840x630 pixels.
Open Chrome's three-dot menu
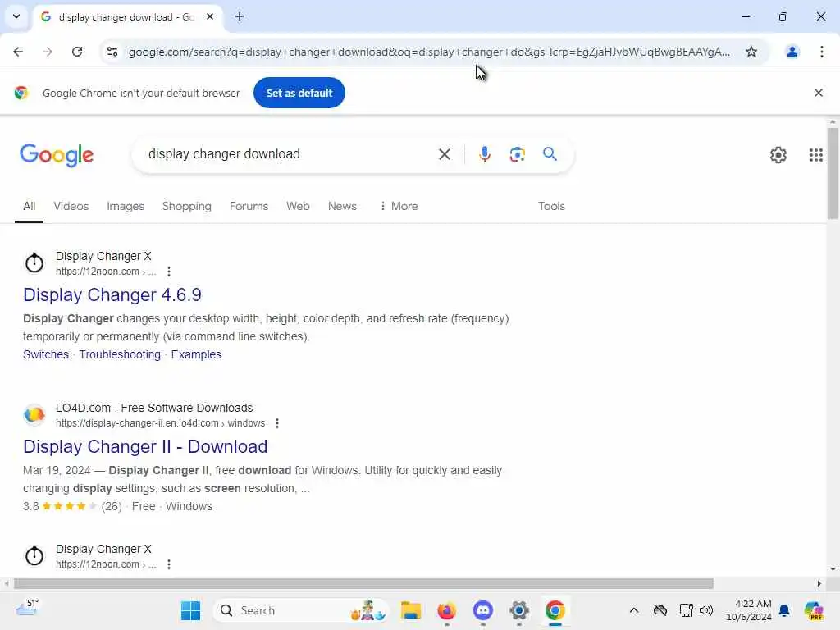point(822,52)
